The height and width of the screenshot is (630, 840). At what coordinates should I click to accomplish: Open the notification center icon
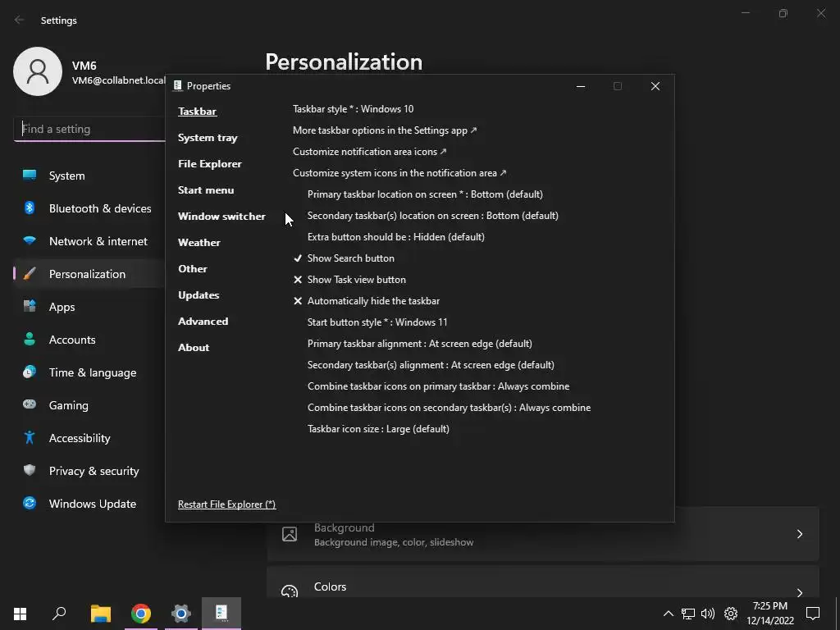tap(813, 614)
